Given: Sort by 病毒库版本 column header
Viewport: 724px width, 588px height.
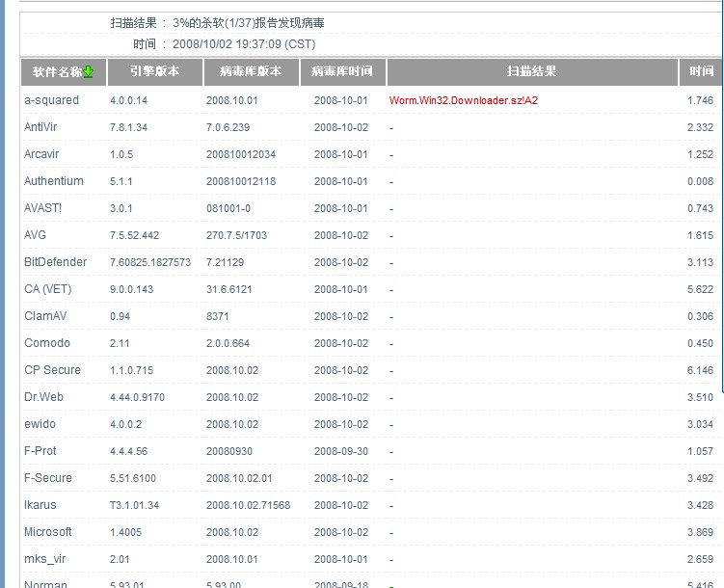Looking at the screenshot, I should 252,71.
